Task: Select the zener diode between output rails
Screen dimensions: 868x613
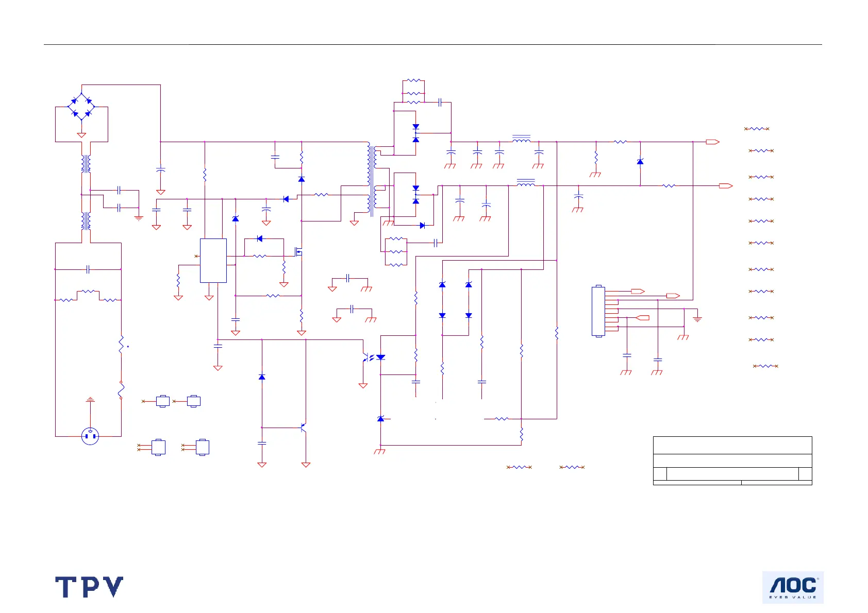Action: click(640, 162)
